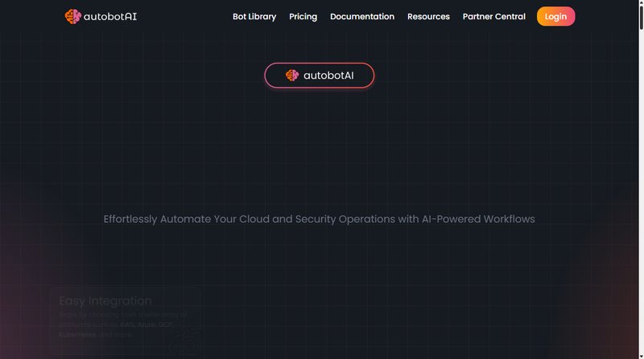Click the brain icon inside the center badge

click(x=292, y=76)
